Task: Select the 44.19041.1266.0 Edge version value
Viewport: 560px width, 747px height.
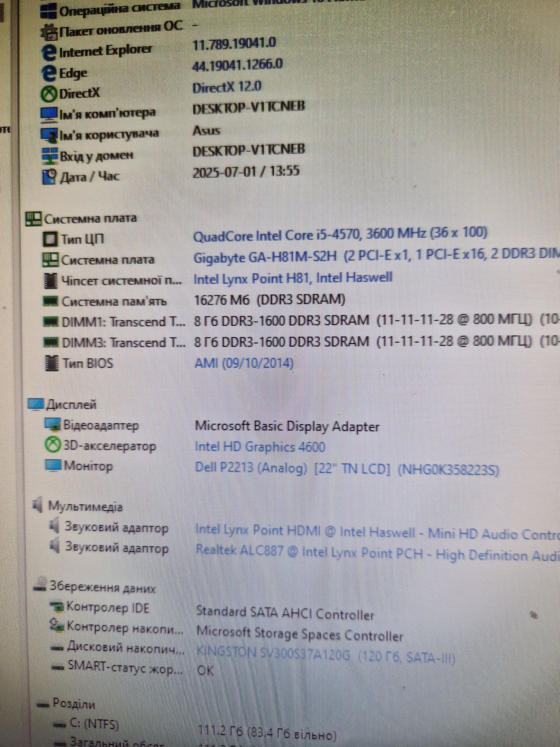Action: [x=237, y=65]
